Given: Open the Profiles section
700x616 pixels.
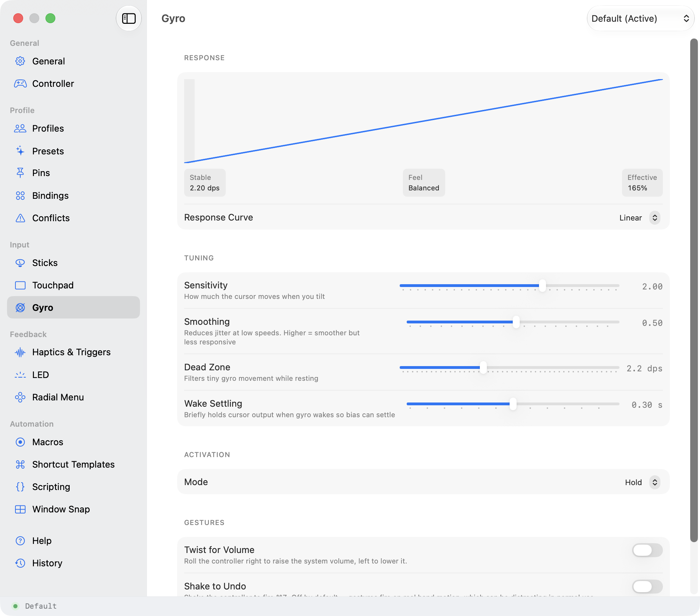Looking at the screenshot, I should [73, 128].
